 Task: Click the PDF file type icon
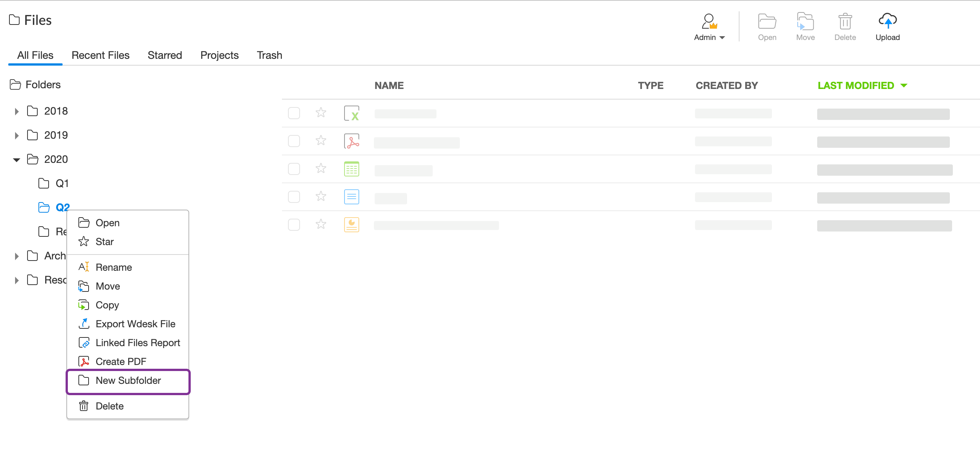point(351,141)
